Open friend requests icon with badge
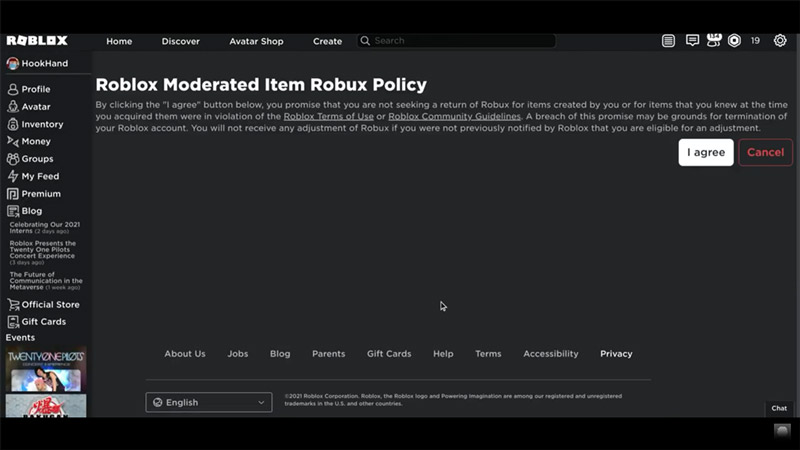Screen dimensions: 800x450 pos(713,40)
